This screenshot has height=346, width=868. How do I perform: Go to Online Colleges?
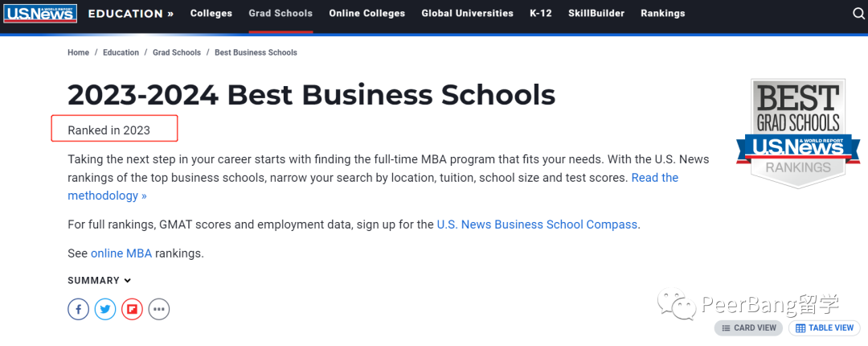click(367, 14)
